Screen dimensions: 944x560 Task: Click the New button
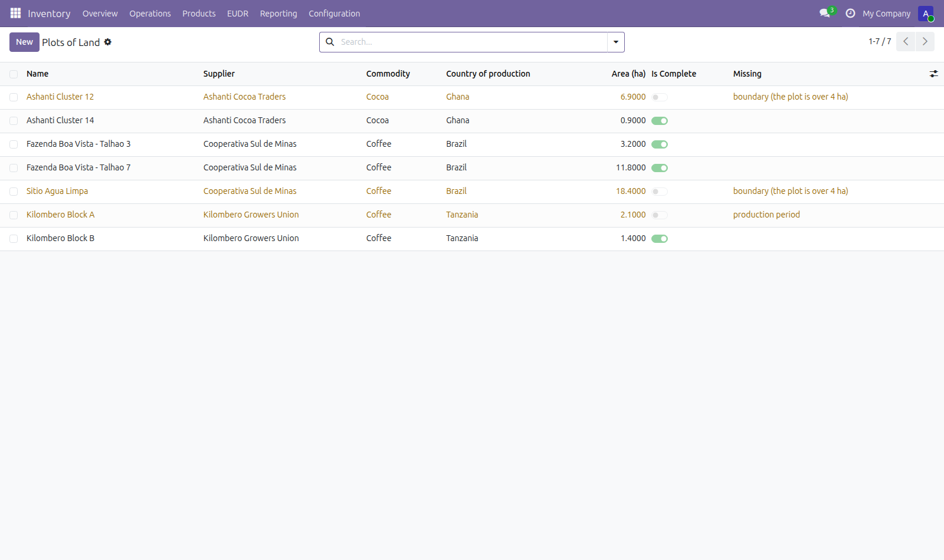tap(24, 42)
